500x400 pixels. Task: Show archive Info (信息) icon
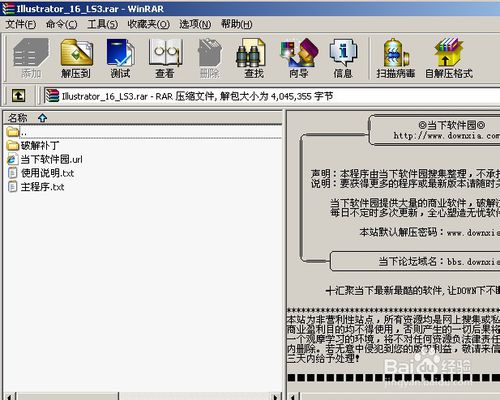[343, 58]
